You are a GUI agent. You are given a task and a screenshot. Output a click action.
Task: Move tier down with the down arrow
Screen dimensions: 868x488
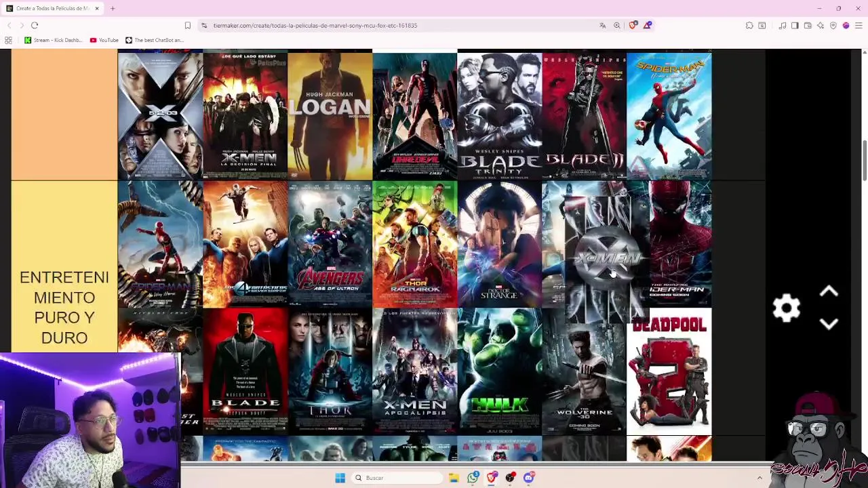(x=829, y=324)
